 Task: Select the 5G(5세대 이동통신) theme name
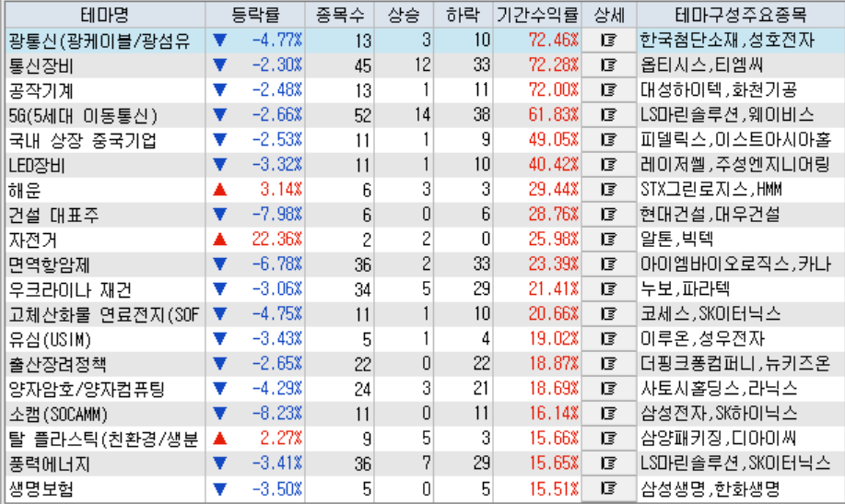click(x=83, y=115)
